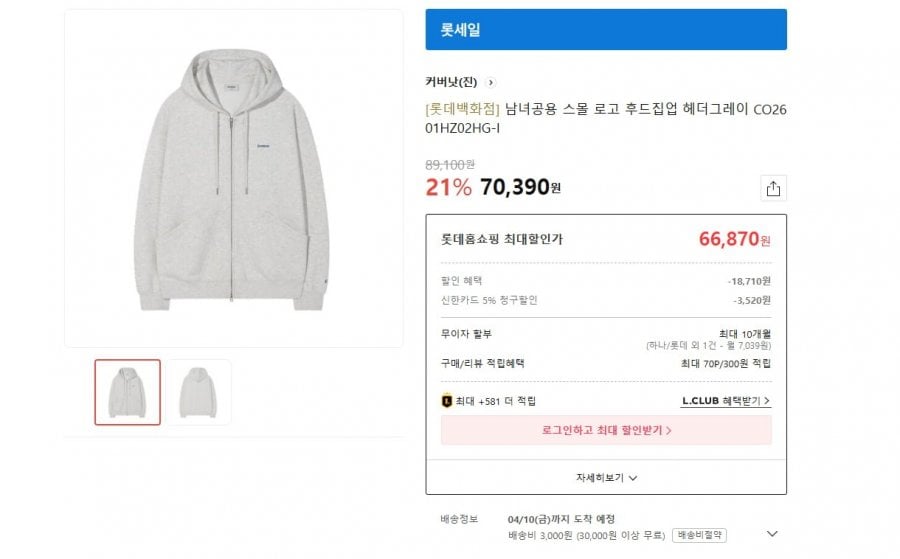This screenshot has height=559, width=900.
Task: Click the share icon beside the price
Action: pyautogui.click(x=772, y=188)
